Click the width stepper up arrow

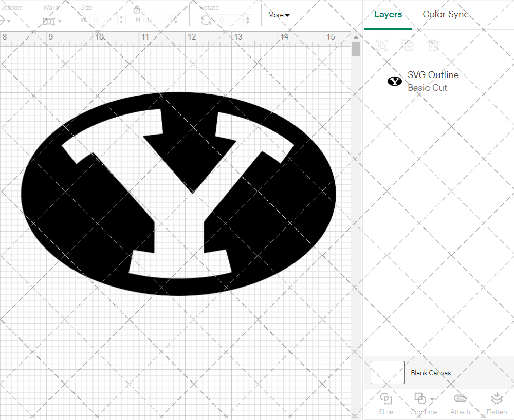[x=121, y=17]
